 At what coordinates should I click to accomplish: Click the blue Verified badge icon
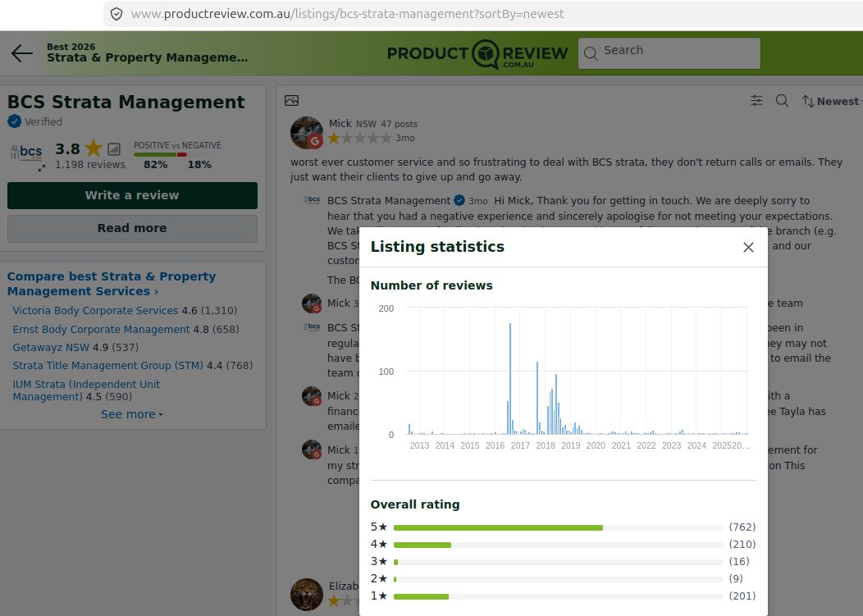coord(14,121)
